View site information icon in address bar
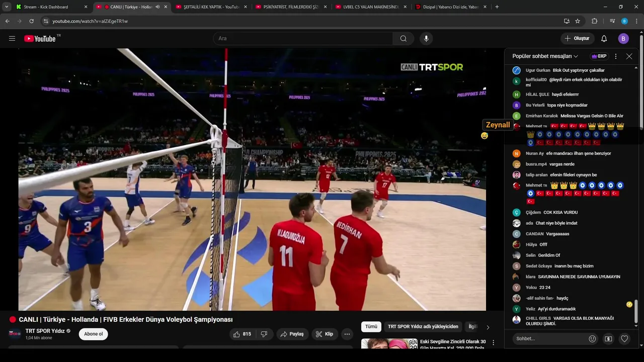 coord(46,21)
